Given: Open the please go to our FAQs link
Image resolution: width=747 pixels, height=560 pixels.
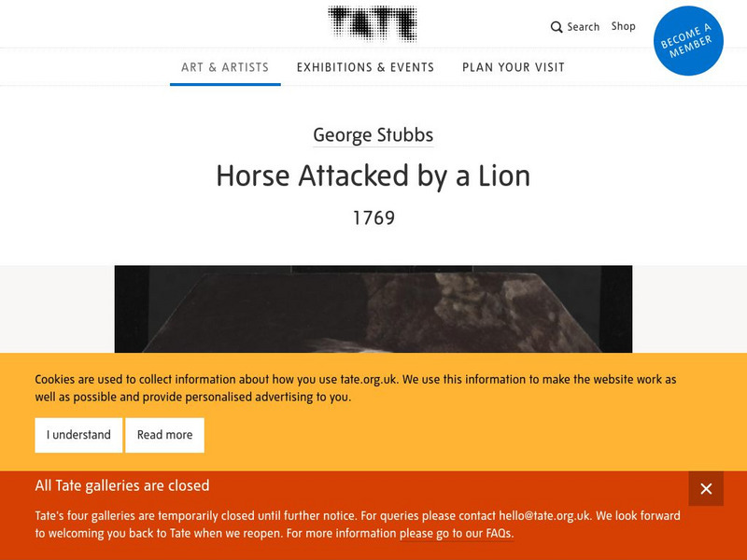Looking at the screenshot, I should click(456, 533).
